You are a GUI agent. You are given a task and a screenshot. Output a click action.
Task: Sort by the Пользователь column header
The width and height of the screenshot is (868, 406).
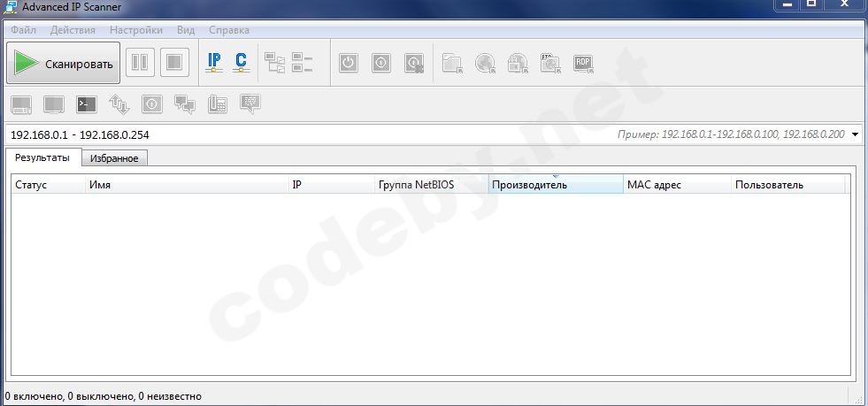(x=788, y=185)
